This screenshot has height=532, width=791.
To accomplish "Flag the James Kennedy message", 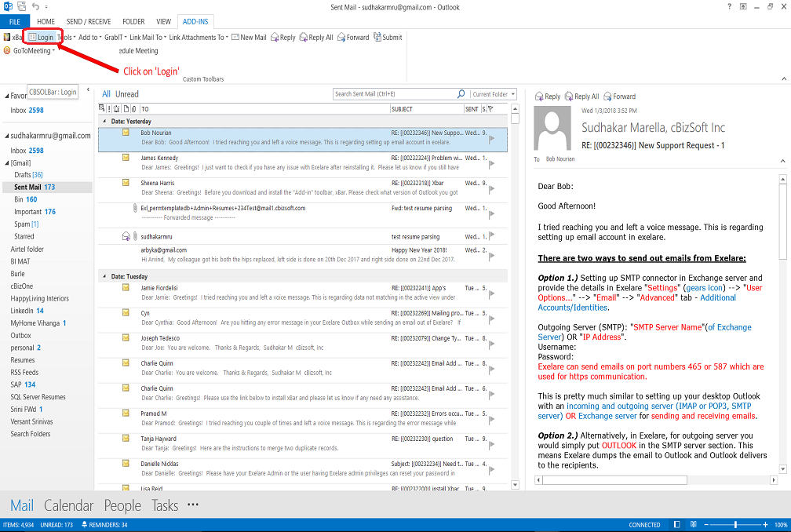I will coord(492,163).
